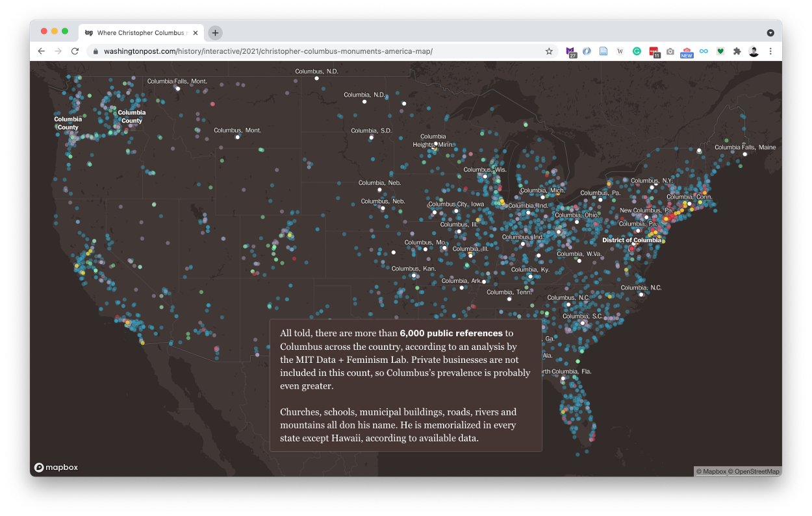Open the user profile avatar menu
This screenshot has width=812, height=516.
coord(754,51)
